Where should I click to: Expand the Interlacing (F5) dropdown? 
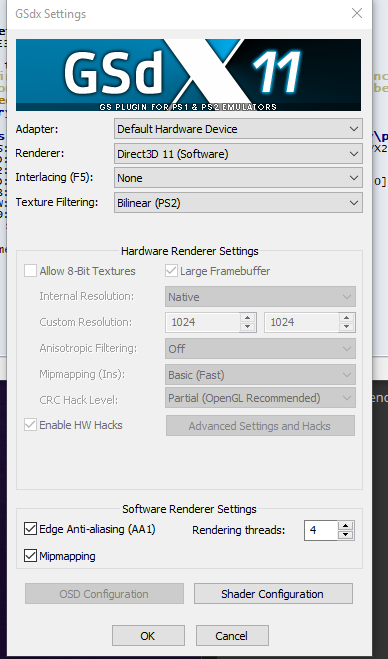tap(238, 178)
